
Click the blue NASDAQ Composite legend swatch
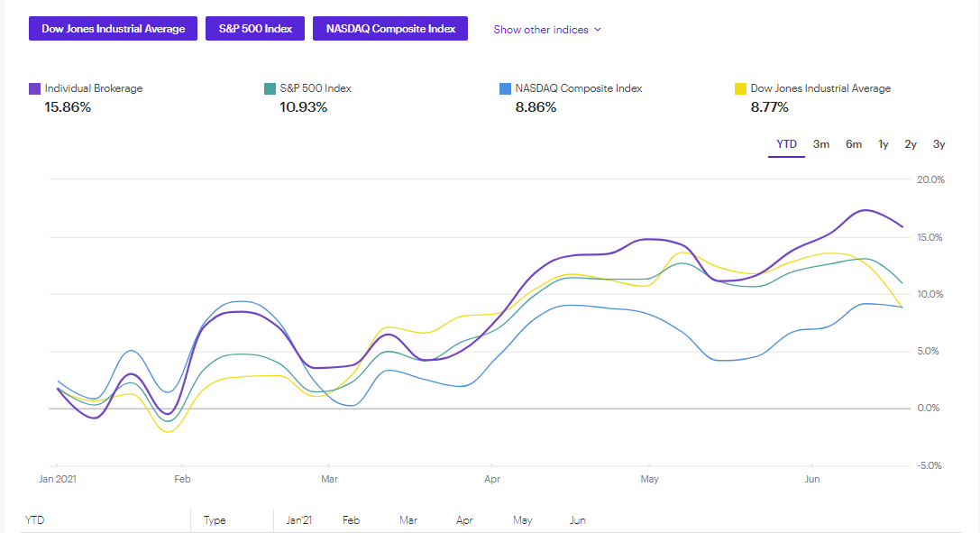point(506,88)
